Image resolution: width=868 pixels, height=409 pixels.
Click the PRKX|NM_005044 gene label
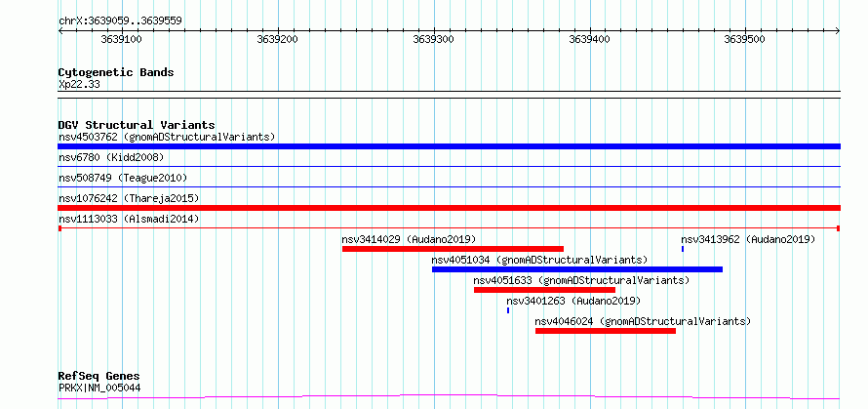coord(99,388)
